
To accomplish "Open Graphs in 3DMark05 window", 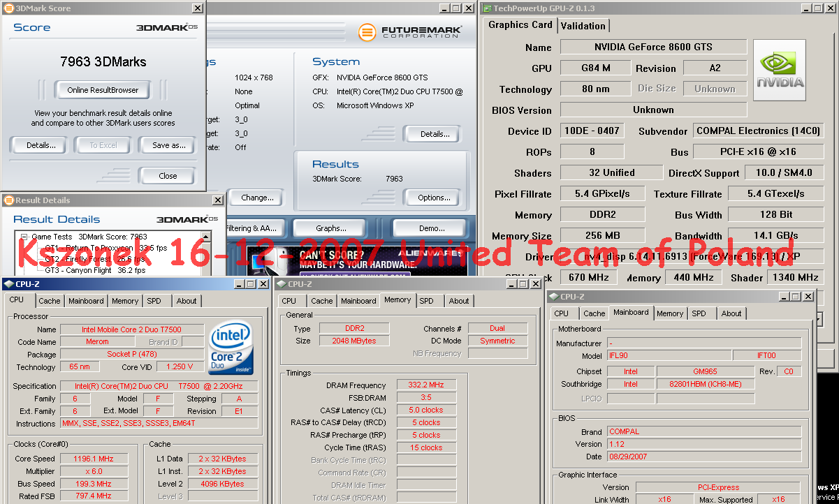I will (331, 228).
